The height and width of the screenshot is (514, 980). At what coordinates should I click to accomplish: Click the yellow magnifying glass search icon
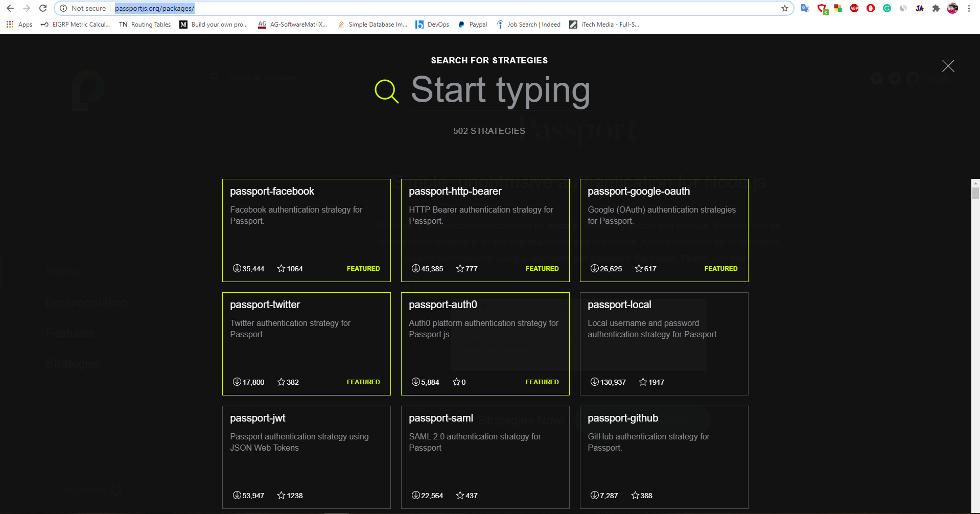coord(386,91)
